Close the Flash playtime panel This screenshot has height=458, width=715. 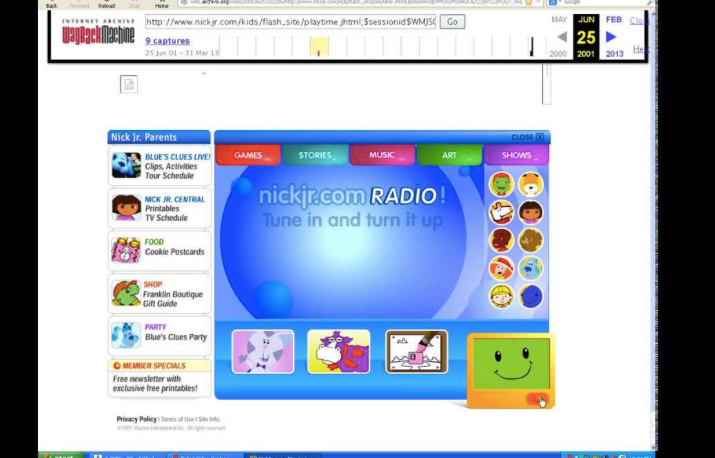pyautogui.click(x=528, y=137)
